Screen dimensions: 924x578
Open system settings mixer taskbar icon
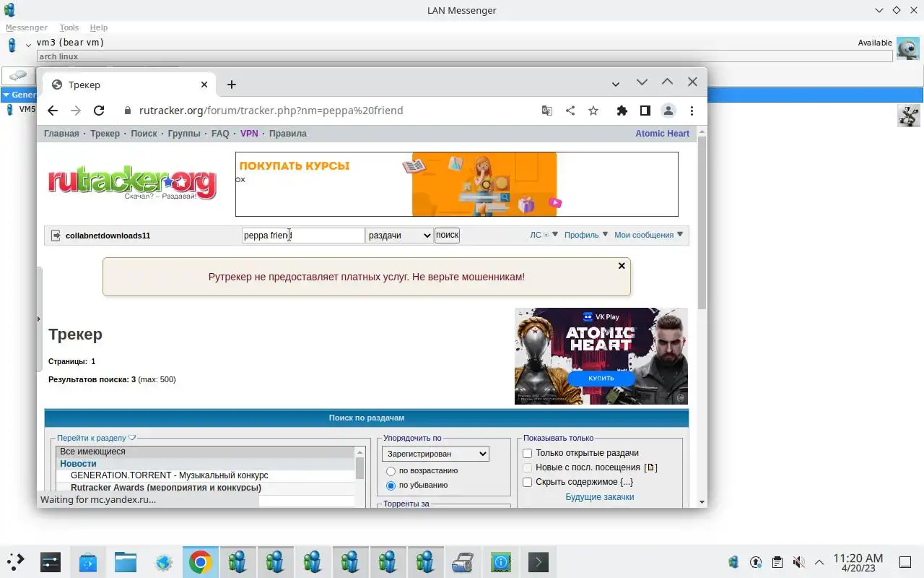(51, 561)
